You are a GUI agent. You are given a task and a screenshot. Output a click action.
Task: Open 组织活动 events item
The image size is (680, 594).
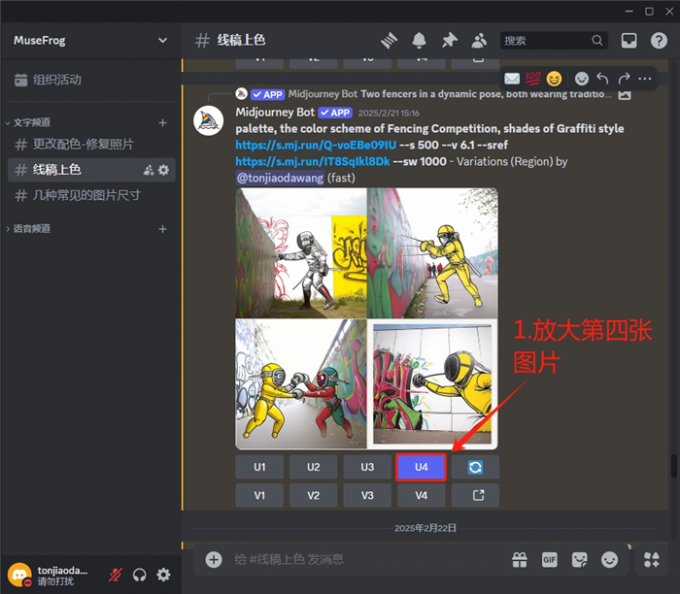91,80
